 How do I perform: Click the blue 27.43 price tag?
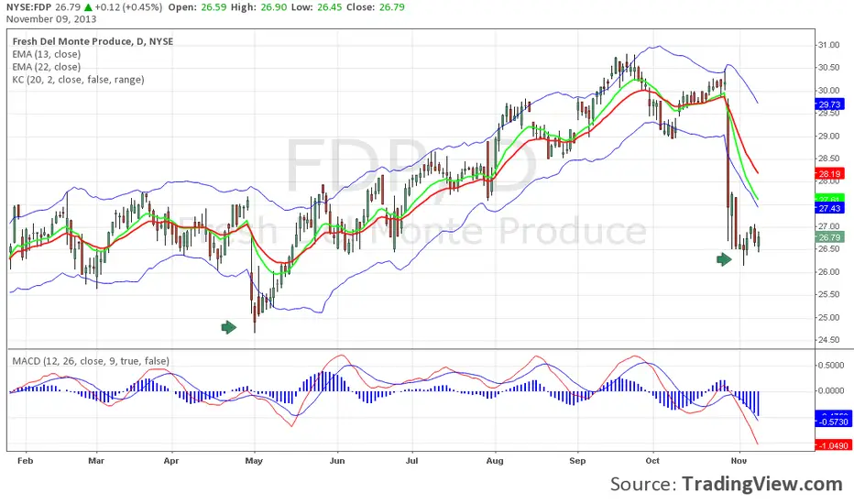[x=829, y=208]
